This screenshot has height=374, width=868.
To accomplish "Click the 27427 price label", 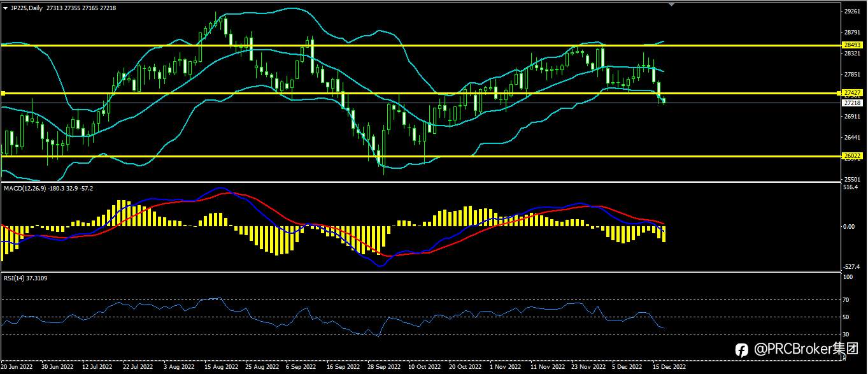I will 851,93.
